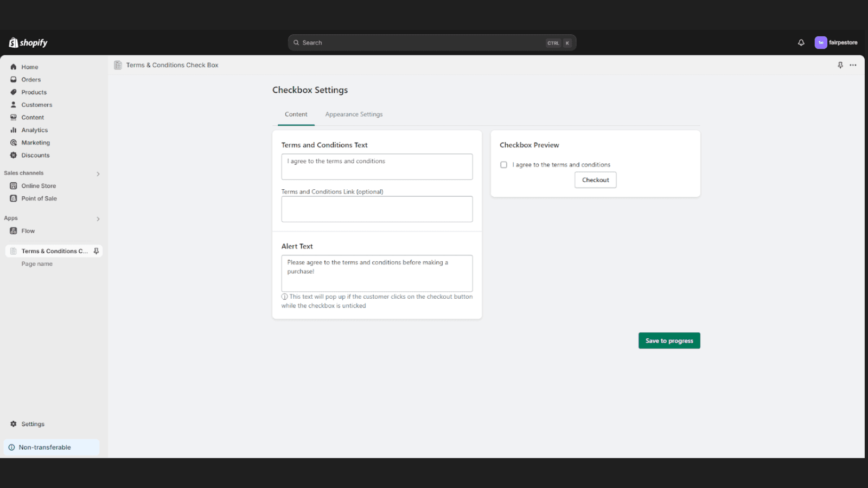Click the Save to progress button
Image resolution: width=868 pixels, height=488 pixels.
pyautogui.click(x=669, y=341)
